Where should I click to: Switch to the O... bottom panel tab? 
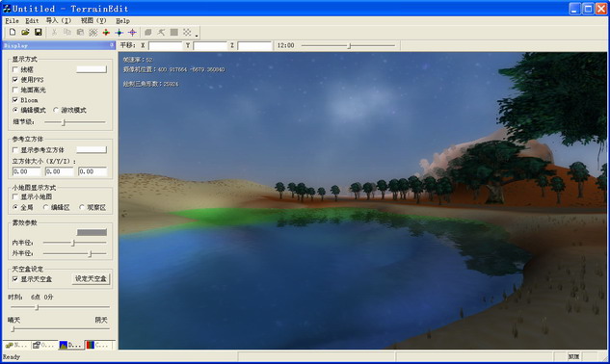click(x=43, y=345)
